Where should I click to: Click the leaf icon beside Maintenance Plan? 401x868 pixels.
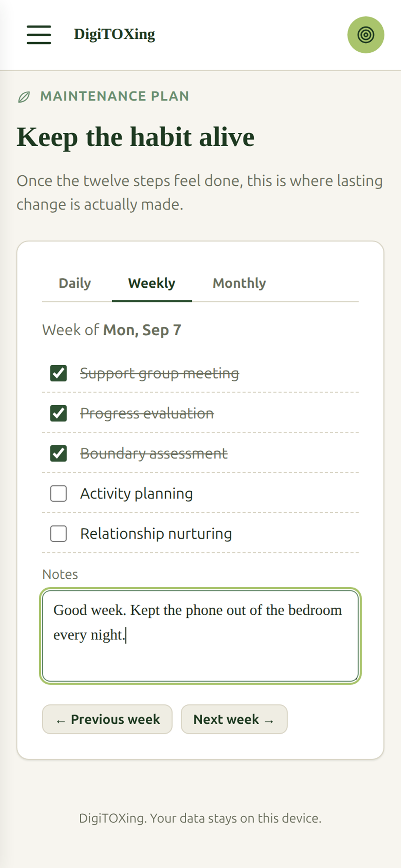(x=24, y=97)
